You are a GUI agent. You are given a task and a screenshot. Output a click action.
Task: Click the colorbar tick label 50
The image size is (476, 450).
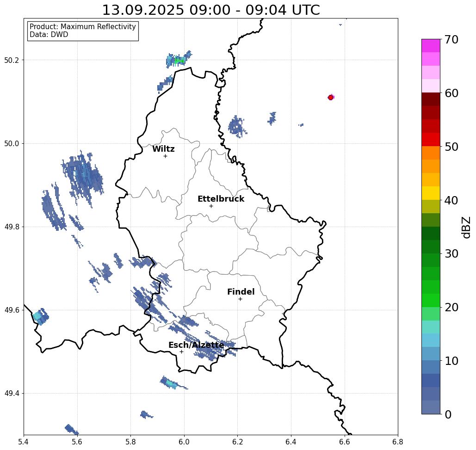(x=451, y=147)
